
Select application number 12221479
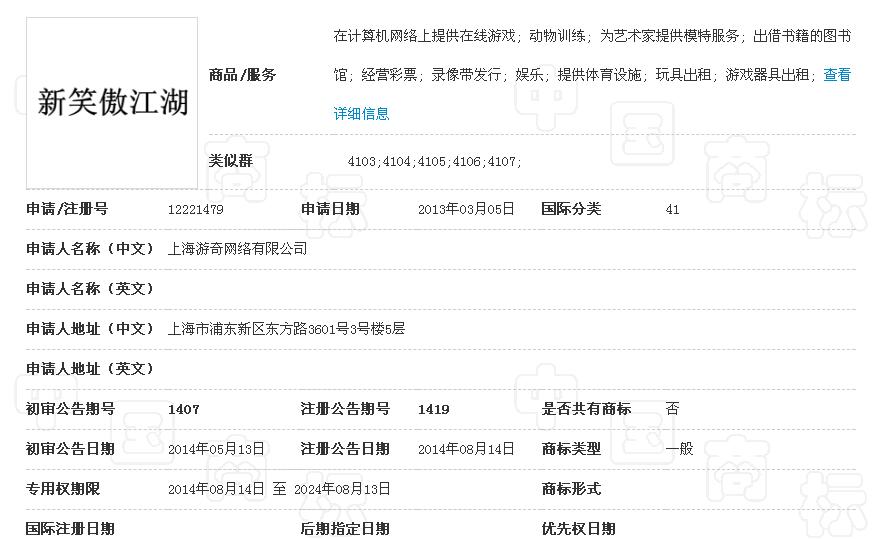coord(195,209)
